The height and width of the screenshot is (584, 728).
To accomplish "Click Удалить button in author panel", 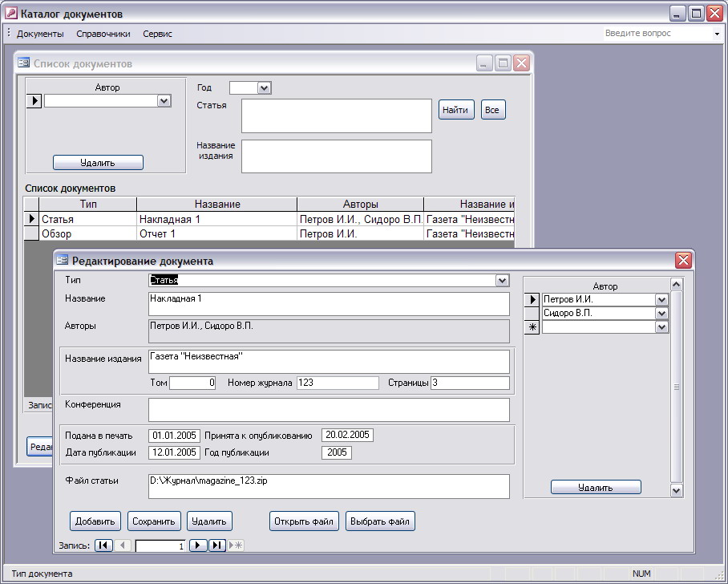I will [x=596, y=487].
